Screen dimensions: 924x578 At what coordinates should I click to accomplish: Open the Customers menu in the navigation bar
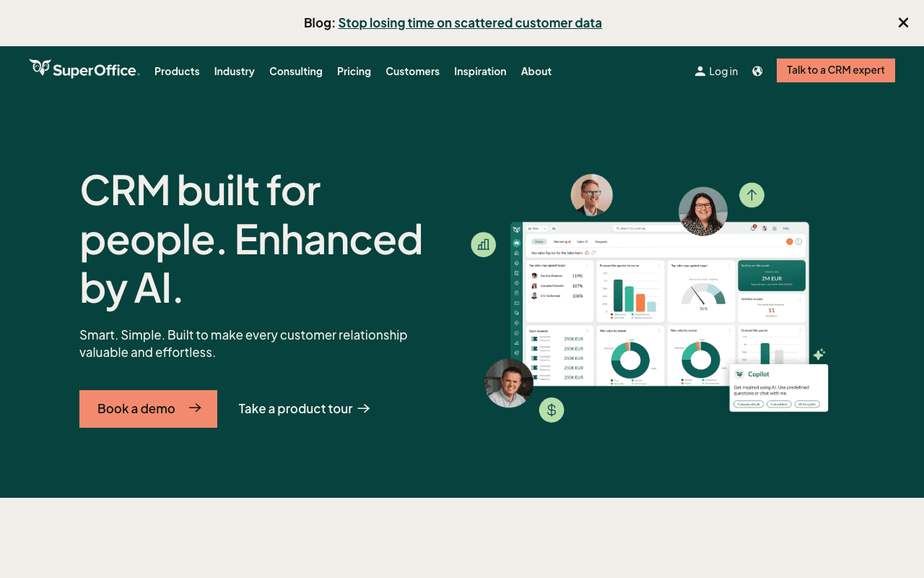coord(412,71)
